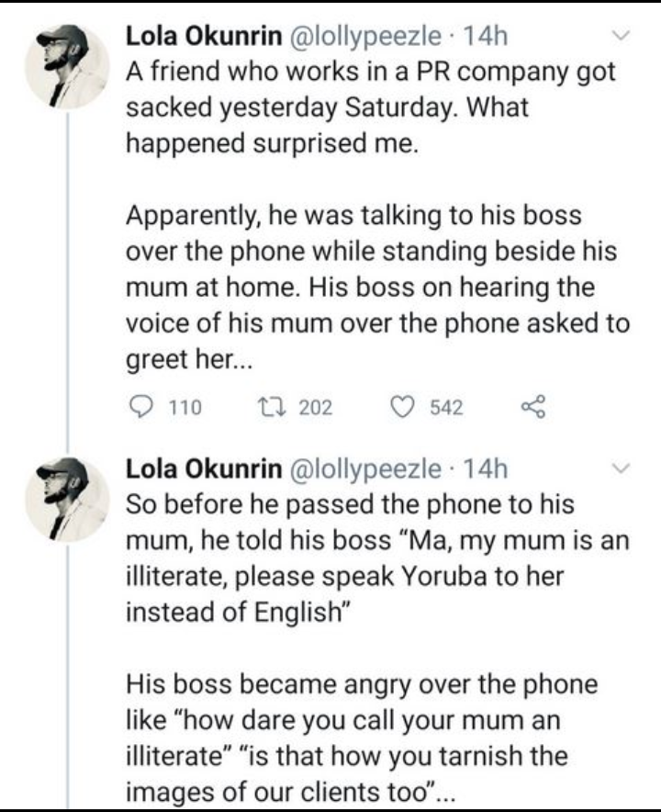Click the 202 retweets count
This screenshot has width=661, height=812.
(316, 407)
